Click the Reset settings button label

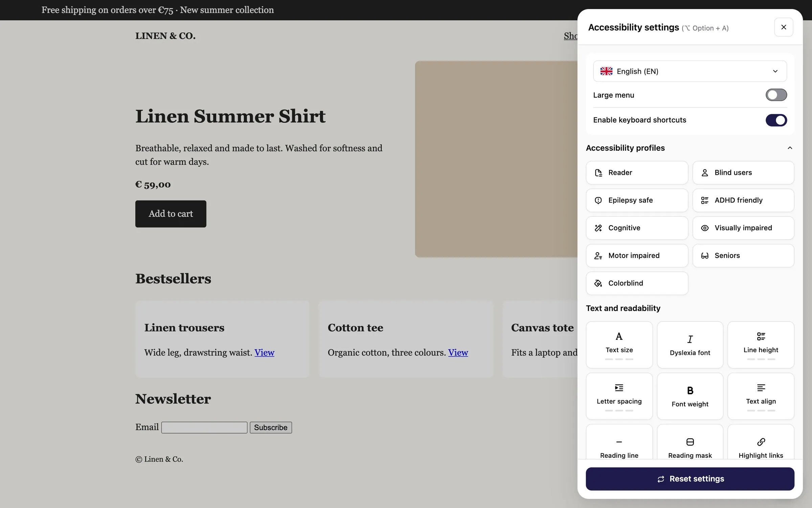click(697, 479)
